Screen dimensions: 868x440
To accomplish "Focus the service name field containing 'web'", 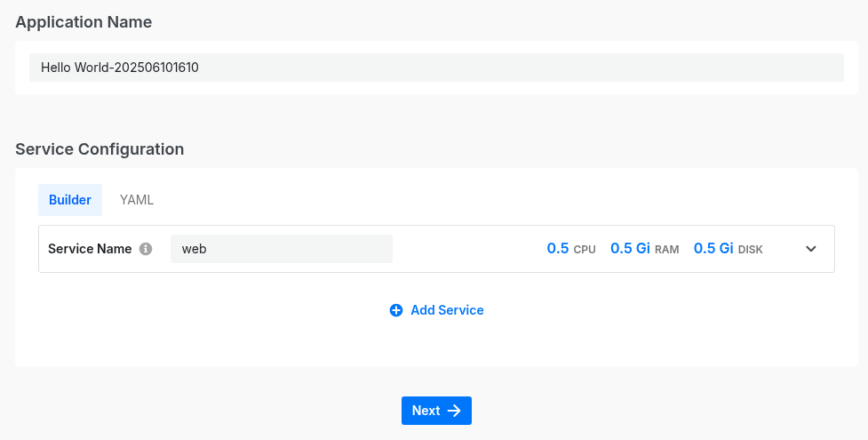I will (x=281, y=249).
